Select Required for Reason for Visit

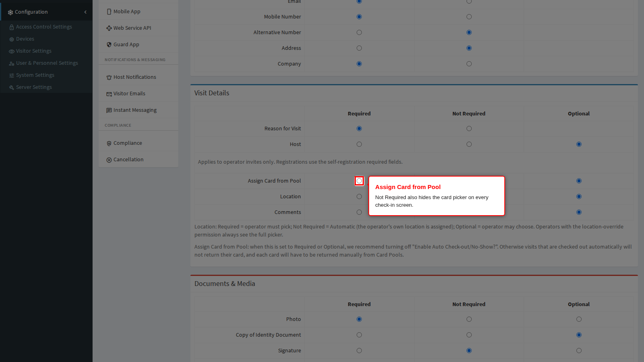[359, 129]
